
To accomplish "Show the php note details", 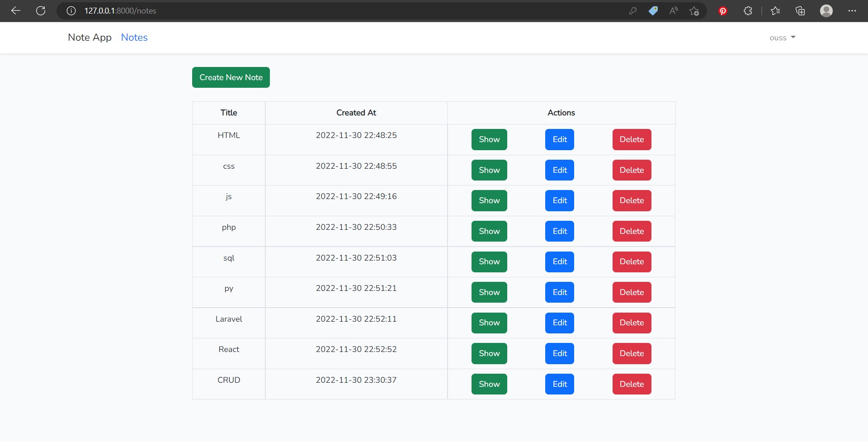I will tap(489, 231).
